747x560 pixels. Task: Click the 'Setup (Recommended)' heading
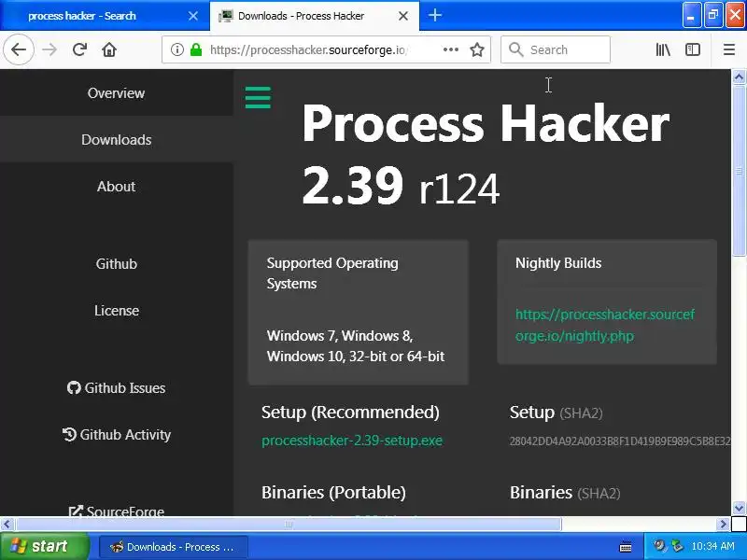click(350, 413)
